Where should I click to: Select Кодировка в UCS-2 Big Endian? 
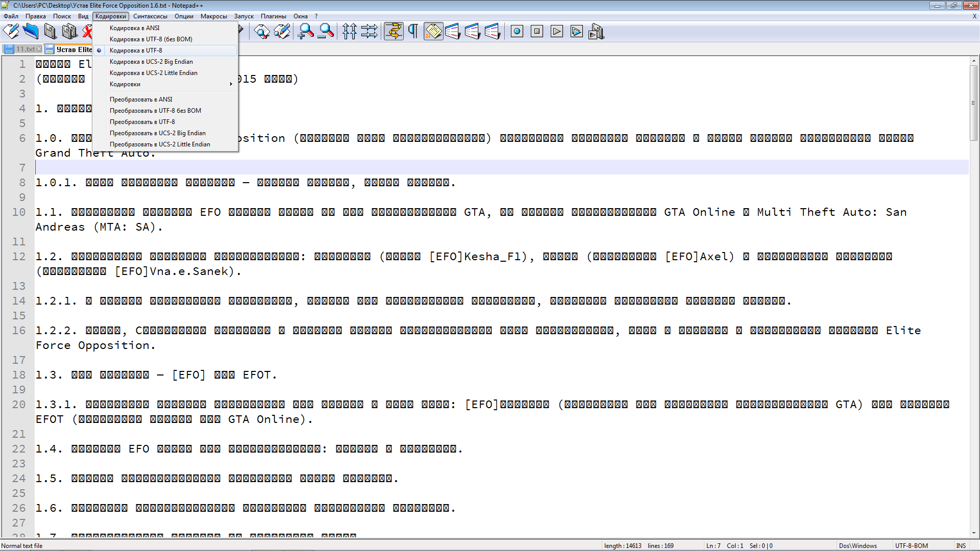tap(165, 62)
